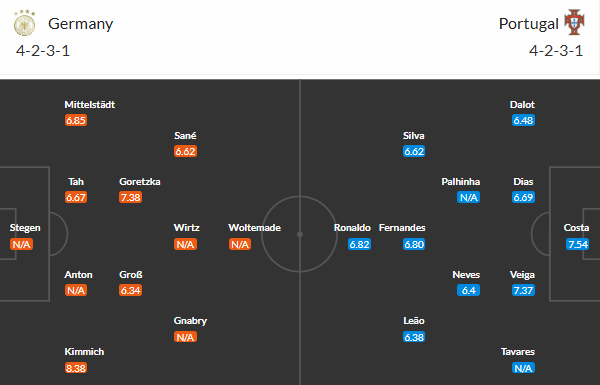Click goalkeeper Stegen's name
Image resolution: width=600 pixels, height=385 pixels.
pos(25,228)
